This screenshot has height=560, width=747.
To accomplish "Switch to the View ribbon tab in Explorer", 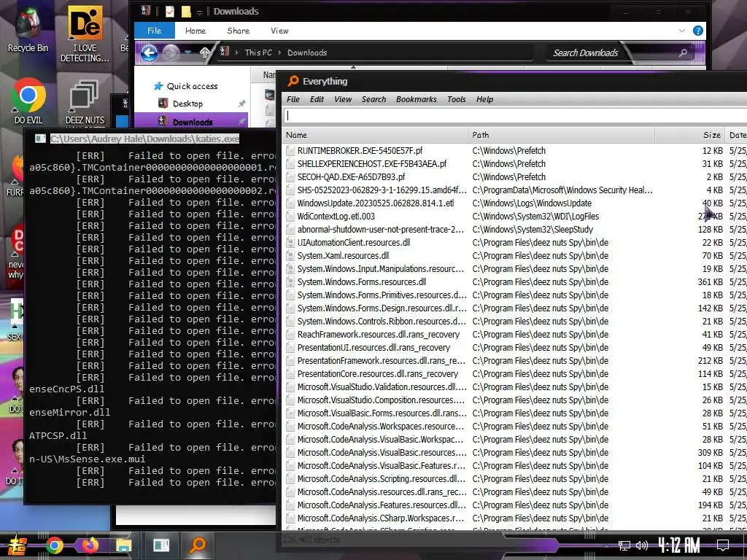I will coord(279,31).
